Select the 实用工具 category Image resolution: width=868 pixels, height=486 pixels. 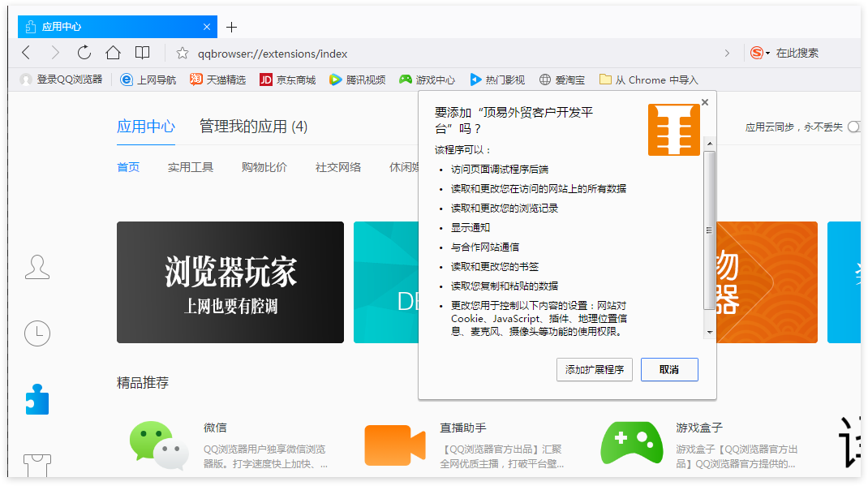(191, 167)
